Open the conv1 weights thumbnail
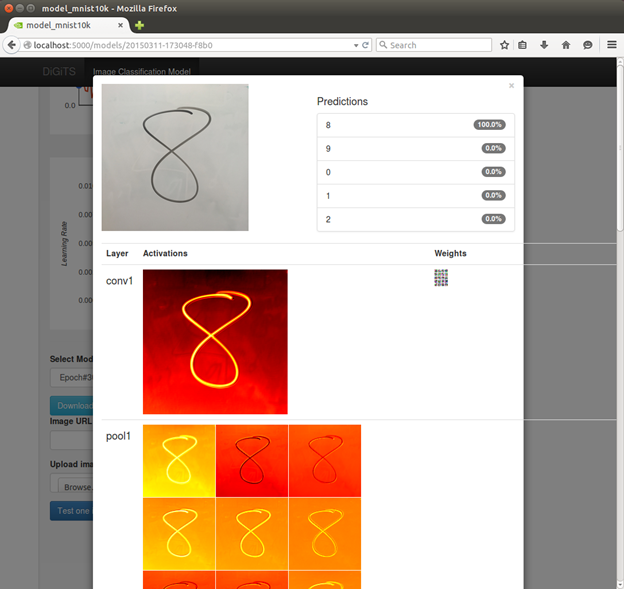The height and width of the screenshot is (589, 624). pos(441,278)
